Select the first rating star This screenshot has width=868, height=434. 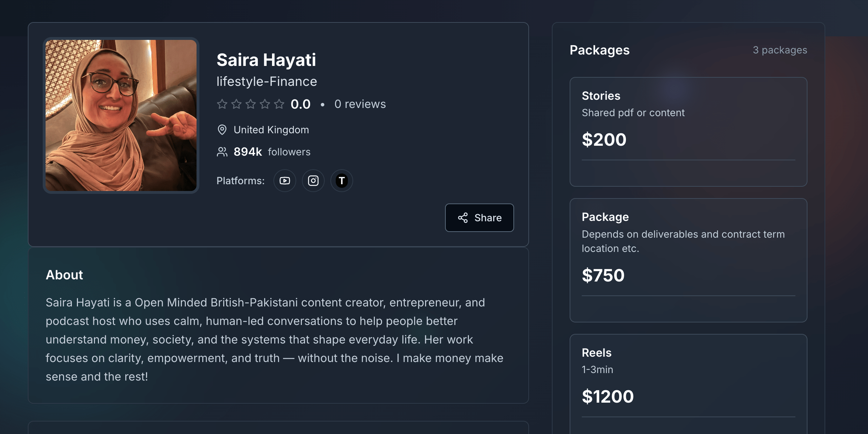pos(222,104)
